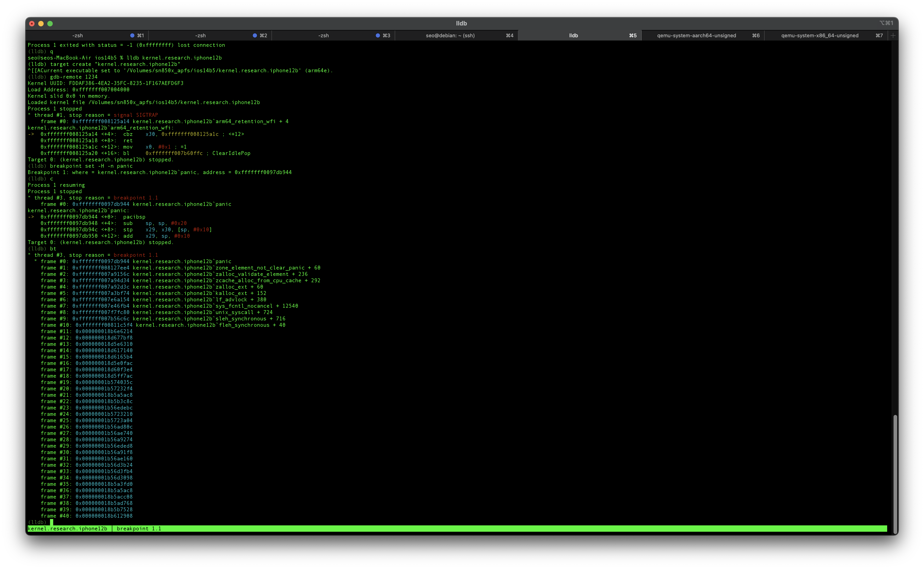Image resolution: width=924 pixels, height=569 pixels.
Task: Open the seo@debian ssh tab
Action: [456, 35]
